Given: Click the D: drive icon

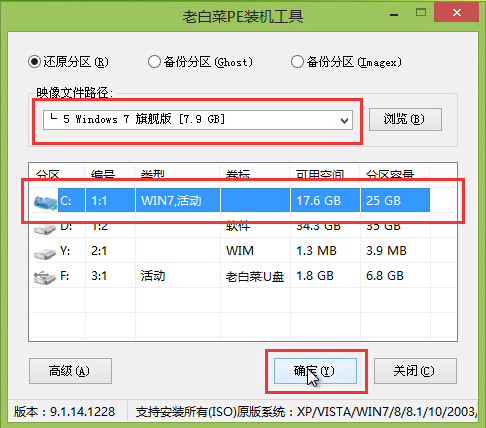Looking at the screenshot, I should coord(45,229).
